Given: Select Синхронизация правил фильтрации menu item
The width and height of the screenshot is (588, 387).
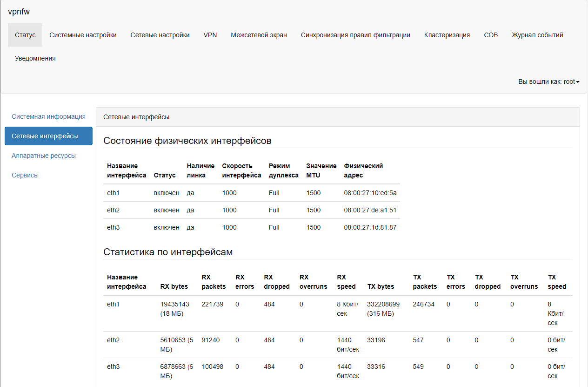Looking at the screenshot, I should (x=355, y=35).
